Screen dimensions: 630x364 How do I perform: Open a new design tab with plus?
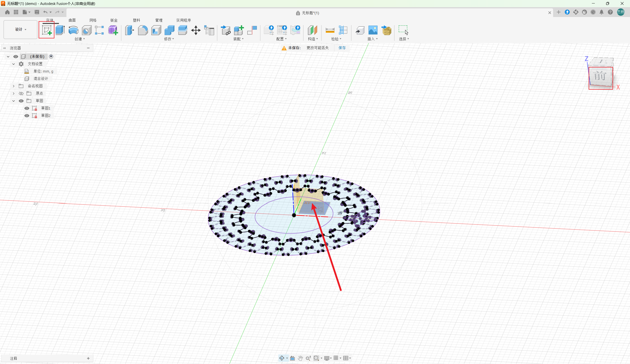pyautogui.click(x=559, y=12)
